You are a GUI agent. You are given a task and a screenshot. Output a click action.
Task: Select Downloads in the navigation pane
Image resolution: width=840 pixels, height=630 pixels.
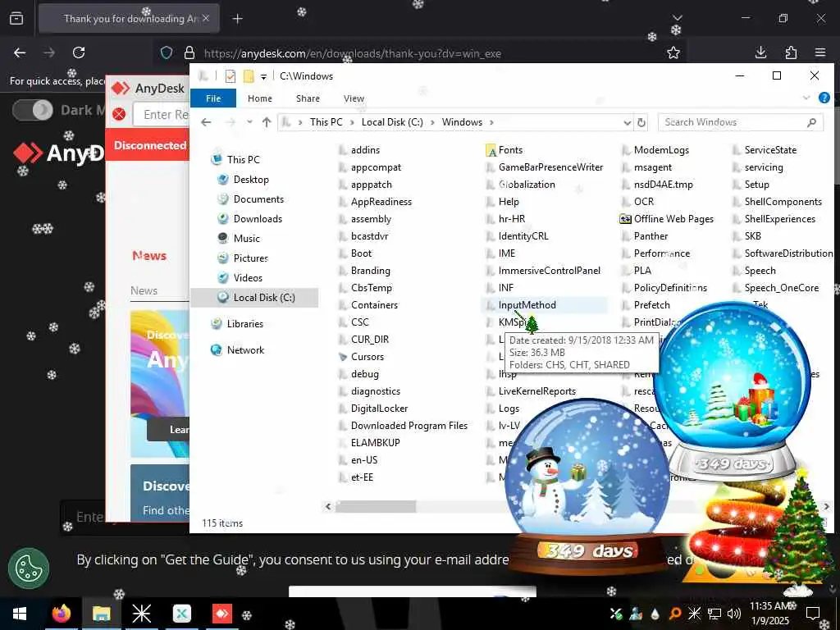[257, 218]
